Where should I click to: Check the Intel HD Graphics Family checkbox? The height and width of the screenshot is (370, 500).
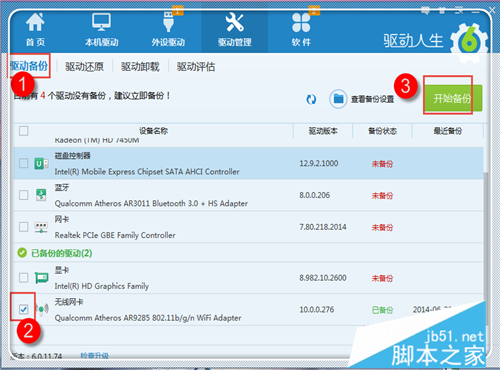(x=24, y=277)
